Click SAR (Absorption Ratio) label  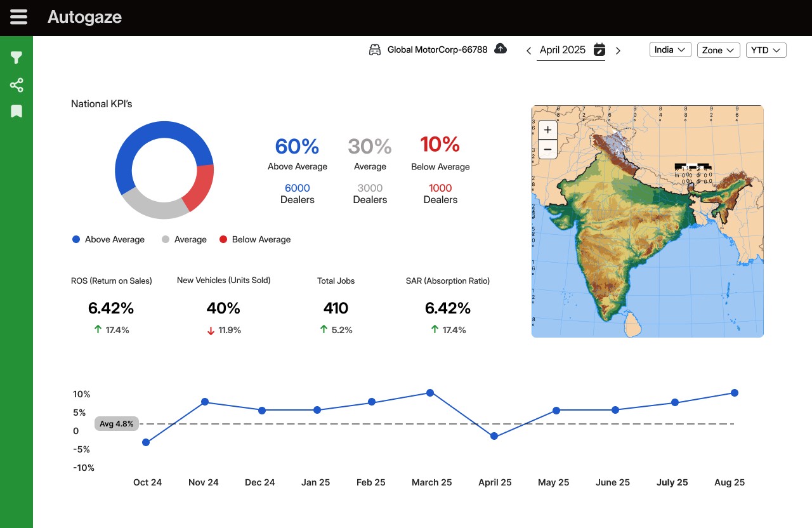pos(448,280)
